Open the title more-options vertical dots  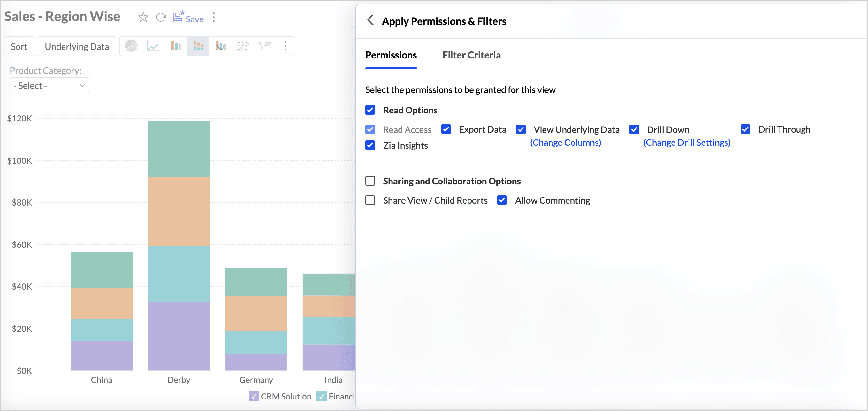click(214, 17)
